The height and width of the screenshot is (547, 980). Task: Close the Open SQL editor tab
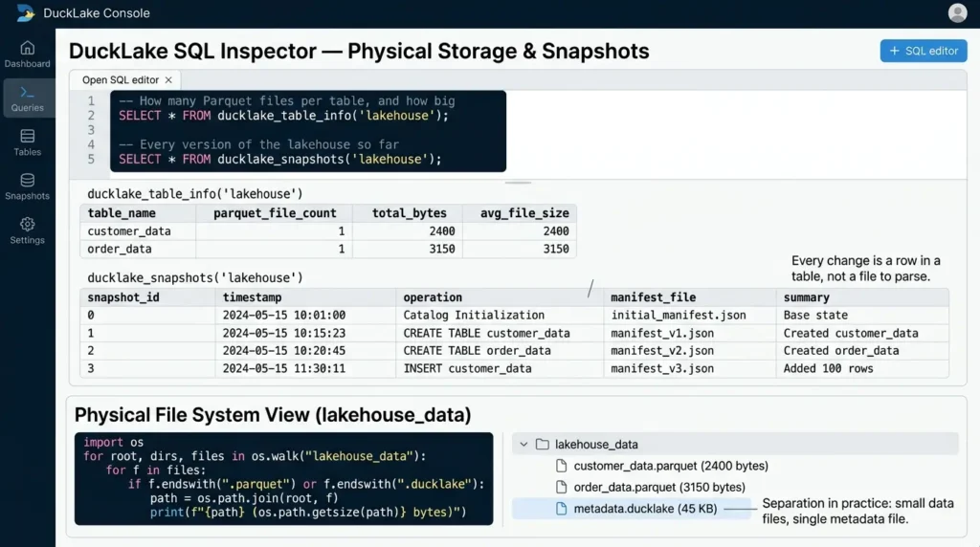[x=168, y=80]
